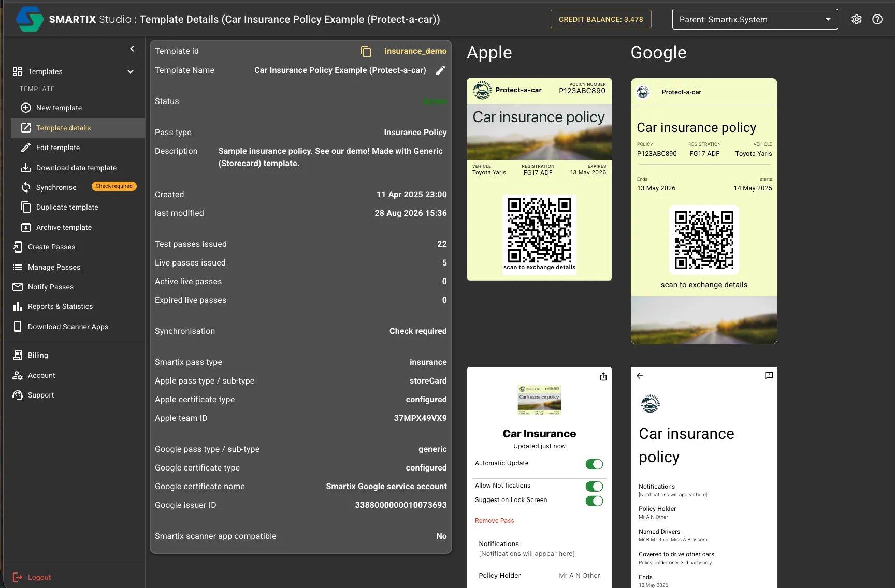The height and width of the screenshot is (588, 895).
Task: Collapse the sidebar with the left chevron
Action: (x=132, y=49)
